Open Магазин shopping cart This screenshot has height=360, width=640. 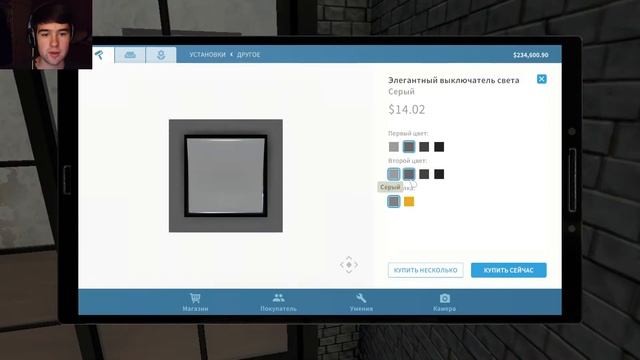coord(195,302)
